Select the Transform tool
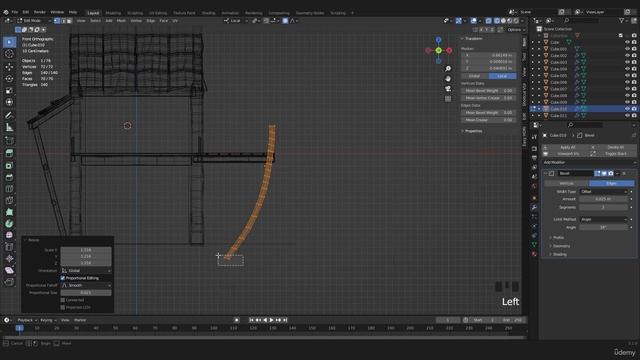The image size is (640, 360). point(9,102)
